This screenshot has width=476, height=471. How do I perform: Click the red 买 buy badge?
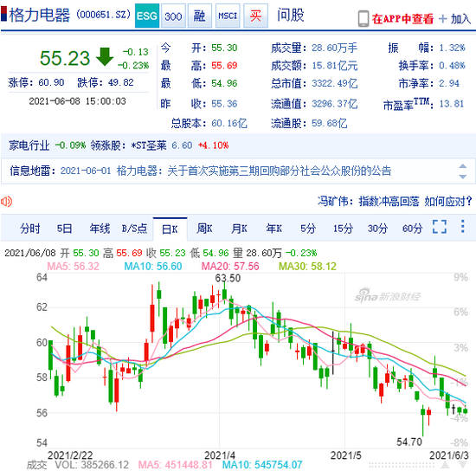255,16
